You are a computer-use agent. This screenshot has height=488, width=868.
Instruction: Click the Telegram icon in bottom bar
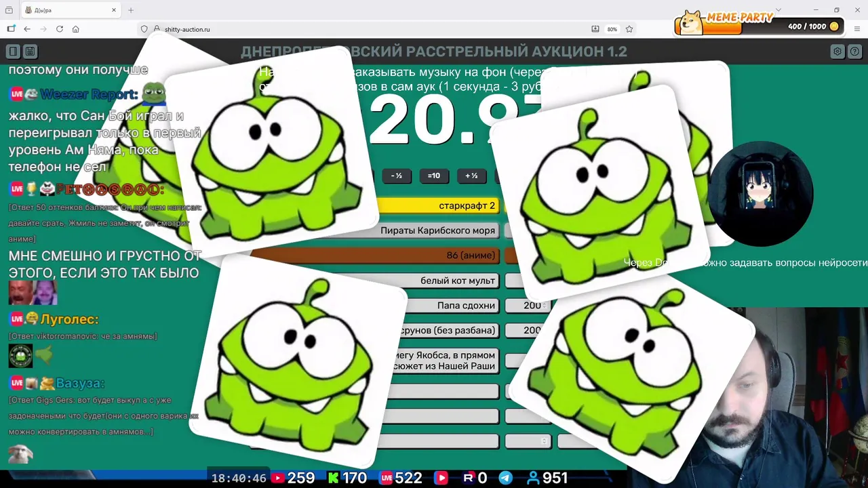point(506,478)
